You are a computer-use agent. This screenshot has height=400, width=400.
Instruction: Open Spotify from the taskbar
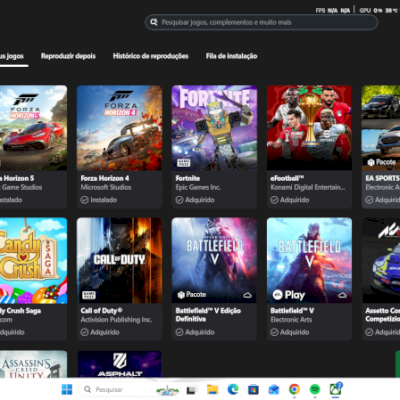click(315, 389)
